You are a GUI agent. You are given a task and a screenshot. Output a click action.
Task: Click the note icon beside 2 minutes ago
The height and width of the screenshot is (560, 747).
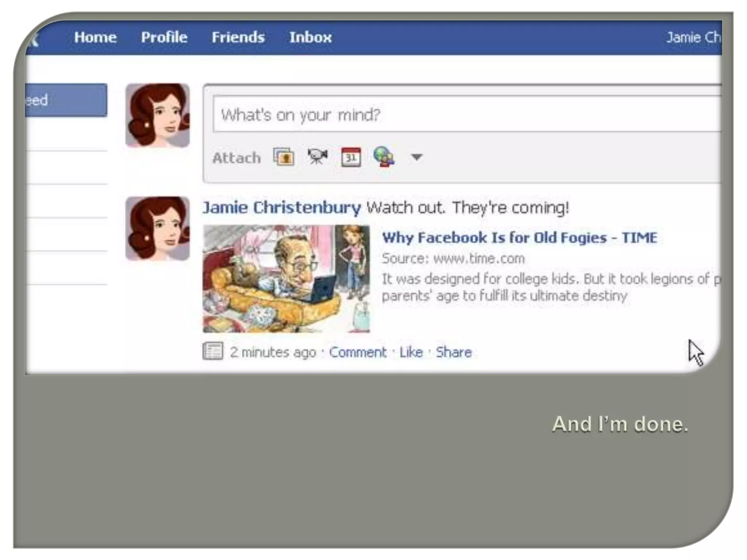pyautogui.click(x=213, y=351)
